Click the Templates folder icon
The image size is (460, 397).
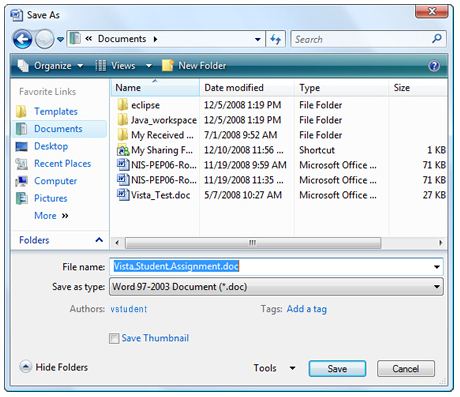21,111
